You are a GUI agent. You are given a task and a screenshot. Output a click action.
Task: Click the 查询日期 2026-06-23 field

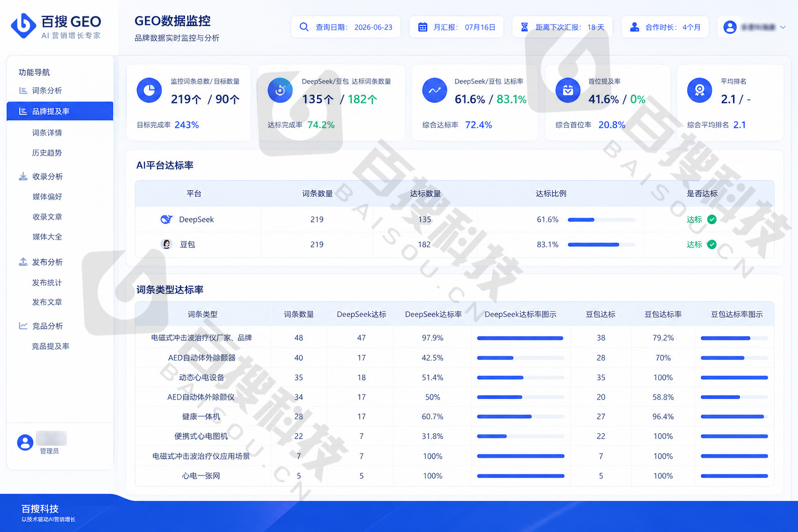[x=345, y=27]
